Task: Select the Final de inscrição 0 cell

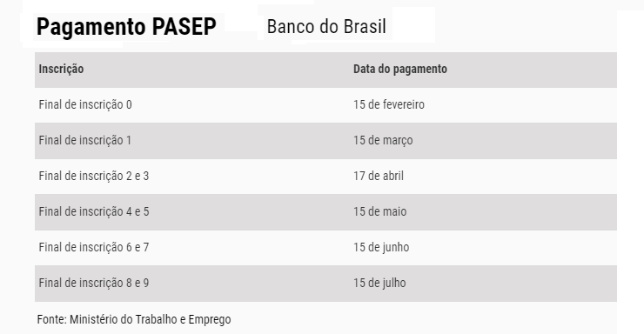Action: [x=85, y=104]
